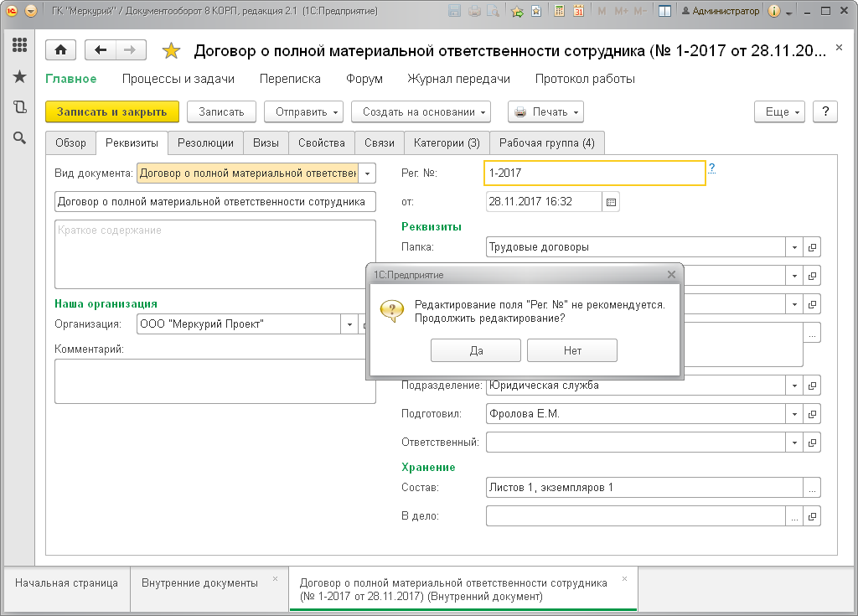Close Внутренние документы bottom tab

(x=275, y=579)
